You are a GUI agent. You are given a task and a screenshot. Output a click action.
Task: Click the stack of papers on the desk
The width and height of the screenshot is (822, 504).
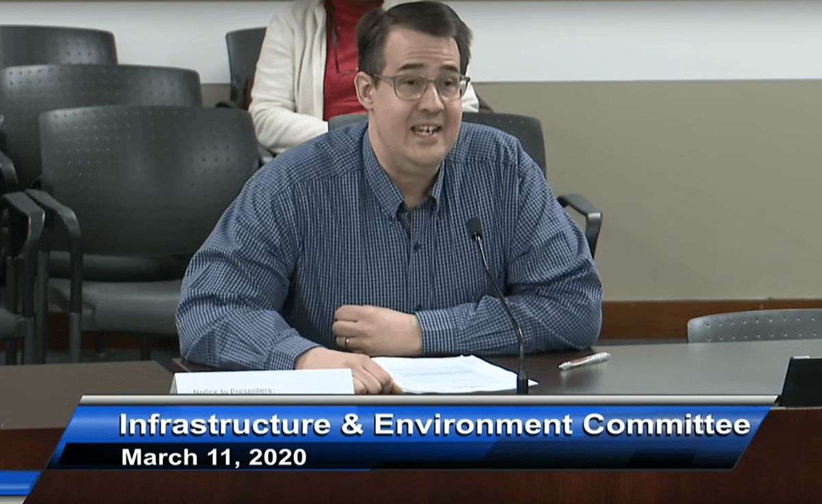tap(449, 373)
